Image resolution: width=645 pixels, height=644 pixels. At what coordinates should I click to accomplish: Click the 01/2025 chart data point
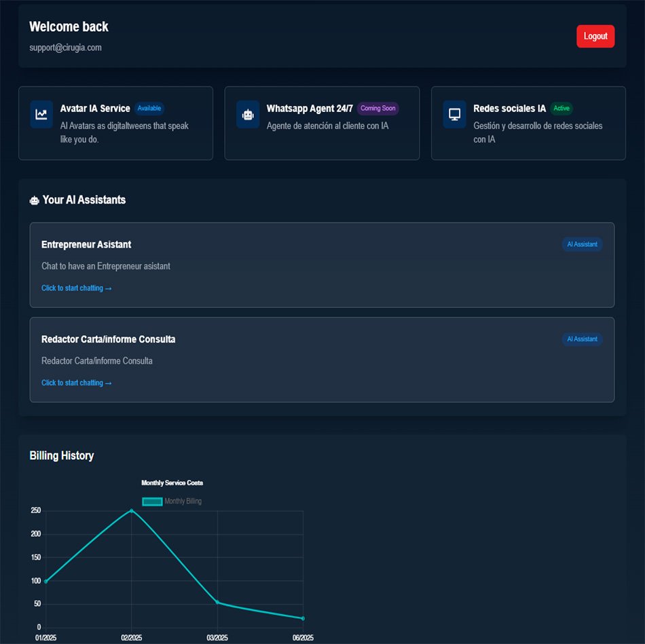coord(45,581)
